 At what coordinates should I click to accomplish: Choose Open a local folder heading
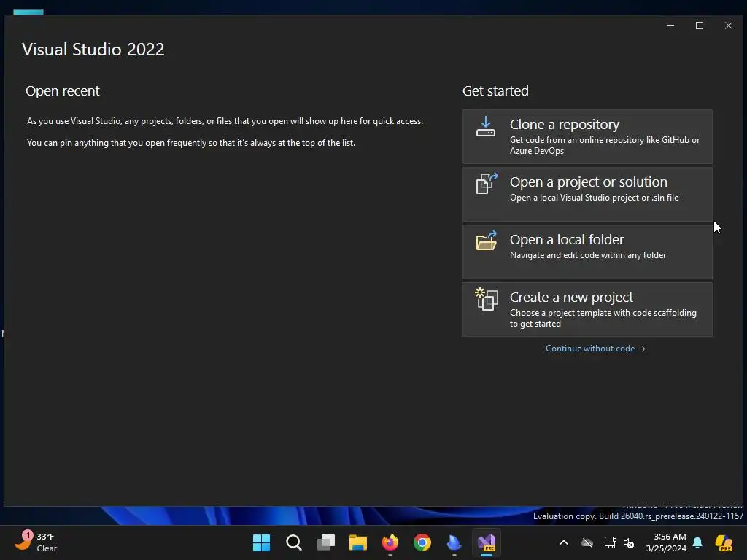tap(566, 239)
